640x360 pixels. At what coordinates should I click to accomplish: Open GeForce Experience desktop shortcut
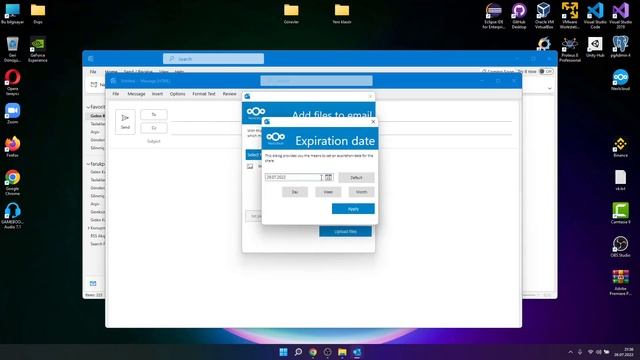[x=38, y=49]
